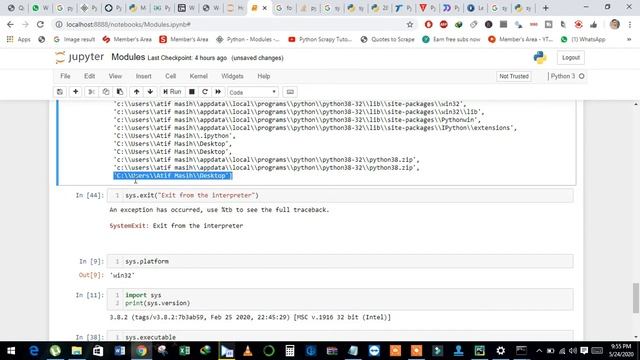Open a new browser tab plus

545,8
